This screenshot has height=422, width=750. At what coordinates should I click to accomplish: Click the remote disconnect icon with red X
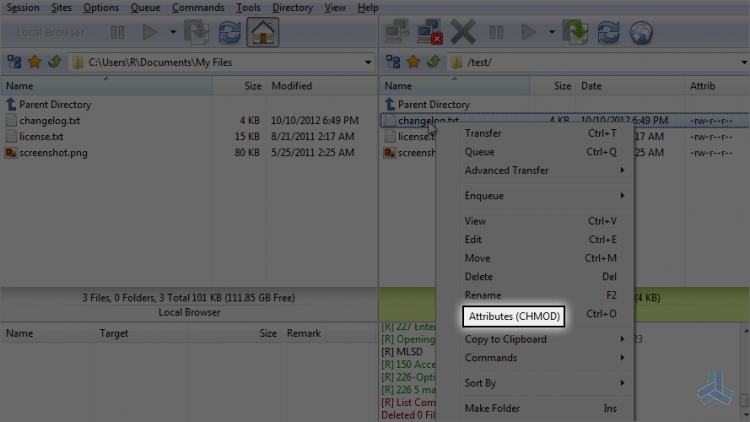click(x=430, y=32)
